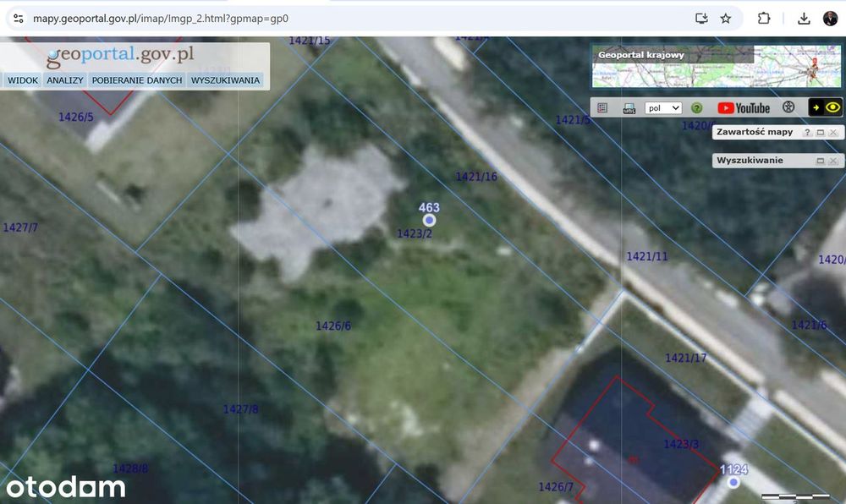Click parcel label 1421/5
This screenshot has width=846, height=504.
[573, 120]
